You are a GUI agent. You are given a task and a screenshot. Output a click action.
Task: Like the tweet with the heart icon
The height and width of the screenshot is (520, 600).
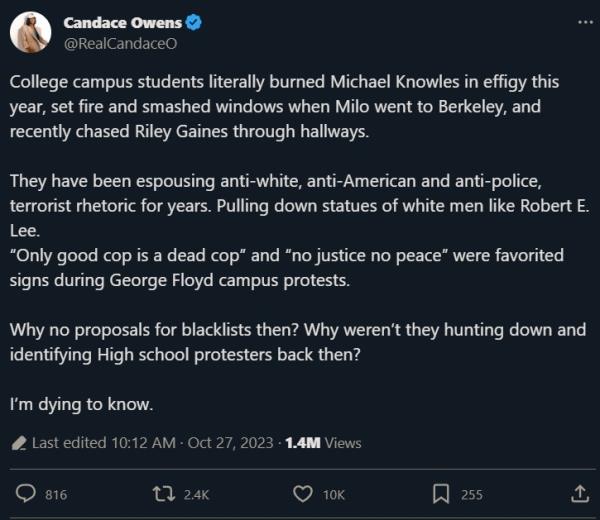pyautogui.click(x=303, y=494)
